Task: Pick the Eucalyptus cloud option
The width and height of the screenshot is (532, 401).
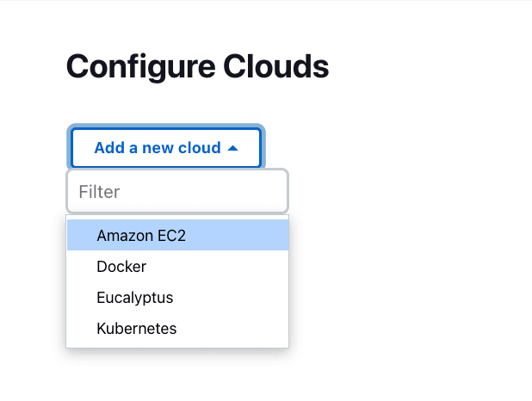Action: [x=135, y=298]
